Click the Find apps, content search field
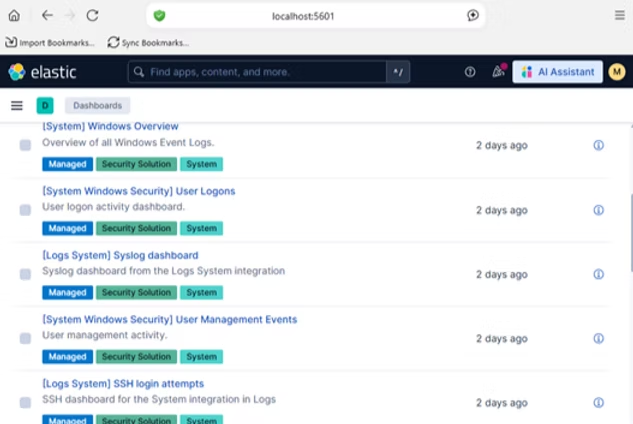Viewport: 633px width, 424px height. pos(257,72)
